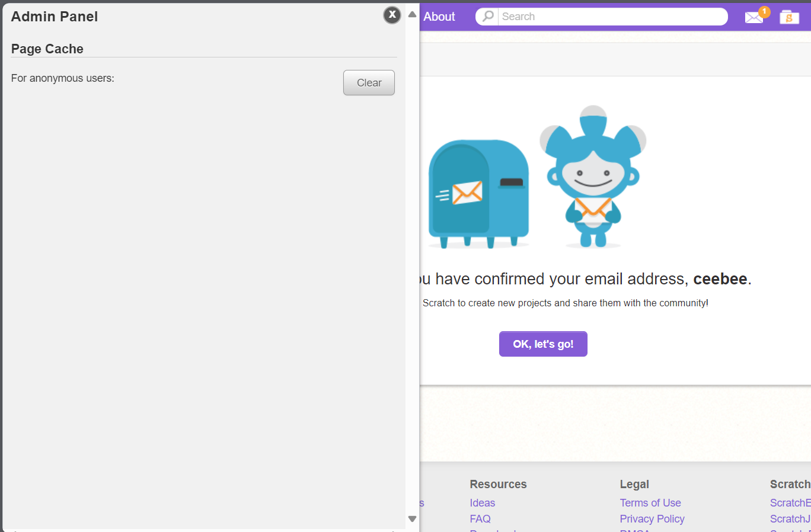
Task: Open the Ideas link in Resources
Action: click(482, 503)
